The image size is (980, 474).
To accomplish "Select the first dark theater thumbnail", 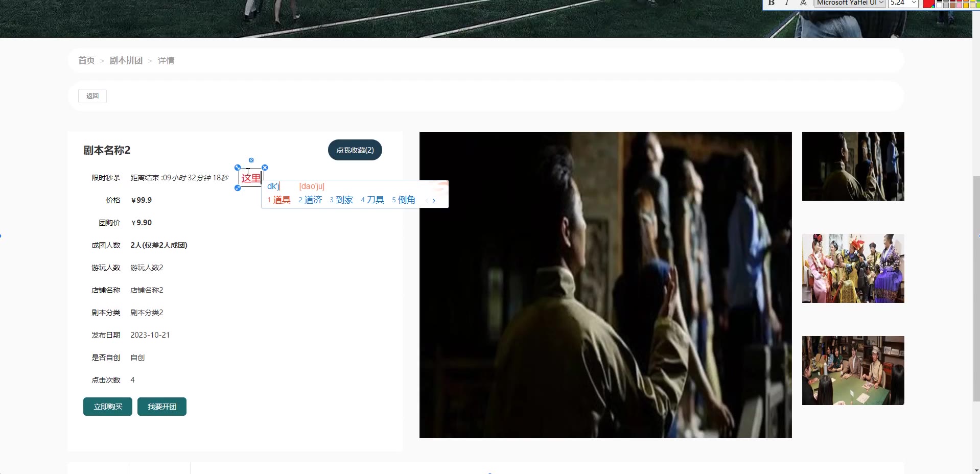I will pyautogui.click(x=853, y=166).
